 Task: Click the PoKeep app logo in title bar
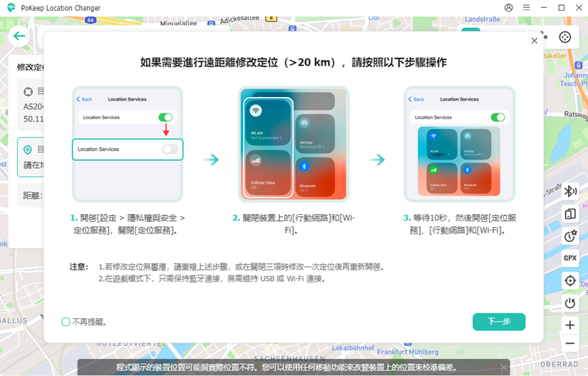11,8
